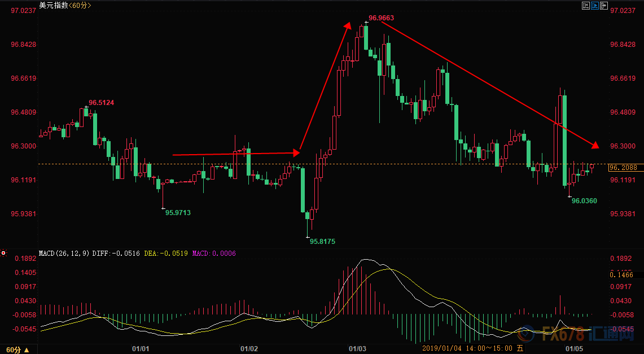644x354 pixels.
Task: Click the 01/03 date on time axis
Action: [357, 349]
